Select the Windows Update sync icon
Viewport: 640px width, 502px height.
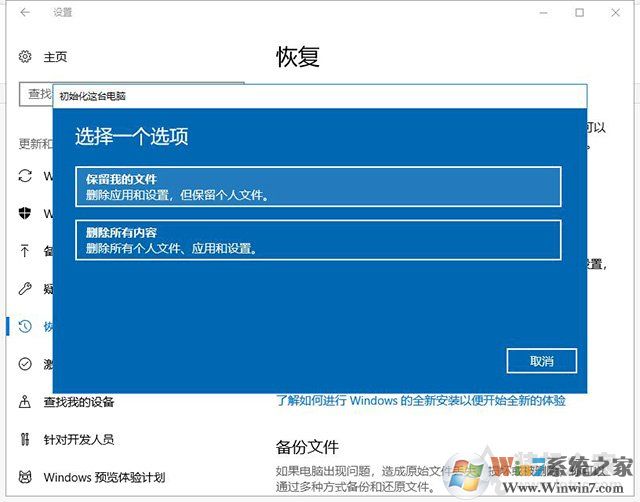click(25, 176)
